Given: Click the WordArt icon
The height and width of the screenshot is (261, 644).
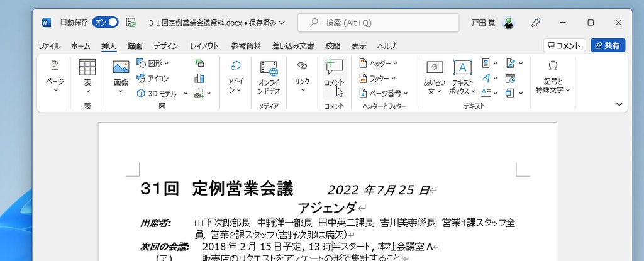Looking at the screenshot, I should [x=486, y=78].
